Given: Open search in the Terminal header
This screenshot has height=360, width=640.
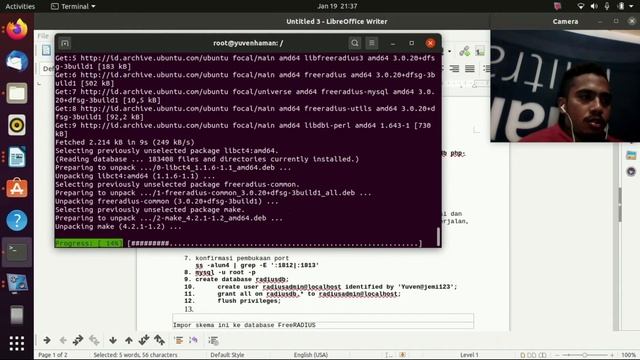Looking at the screenshot, I should coord(355,43).
